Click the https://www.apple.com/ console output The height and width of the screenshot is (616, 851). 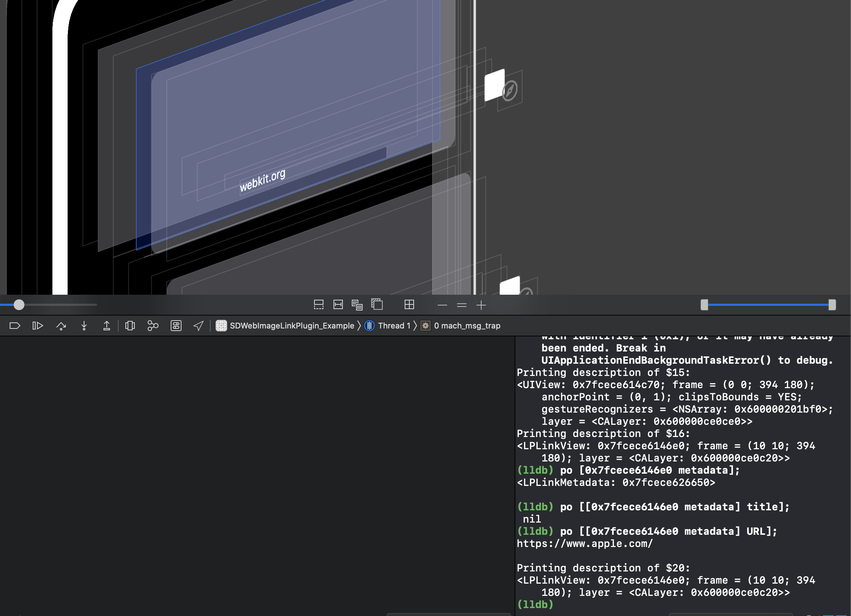pos(585,544)
